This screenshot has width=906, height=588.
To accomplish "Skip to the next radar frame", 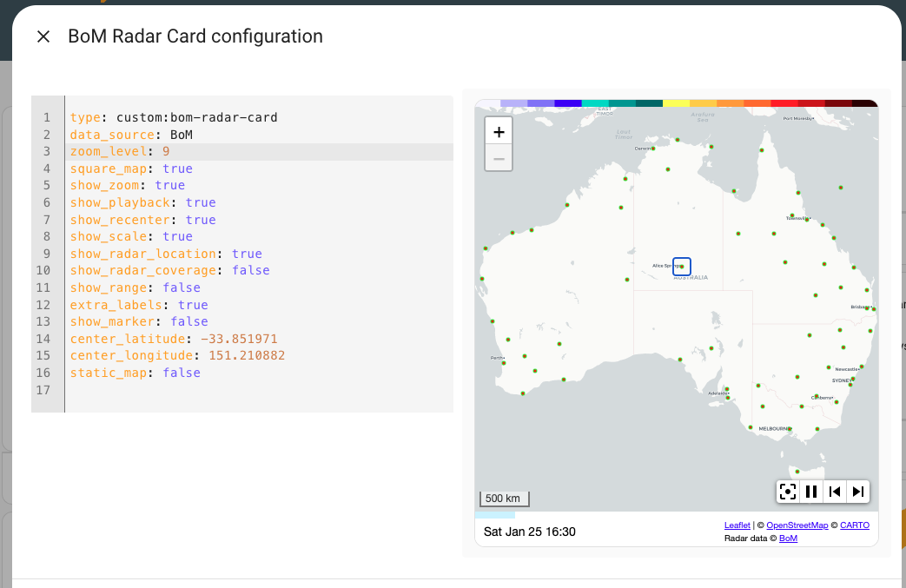I will tap(858, 491).
